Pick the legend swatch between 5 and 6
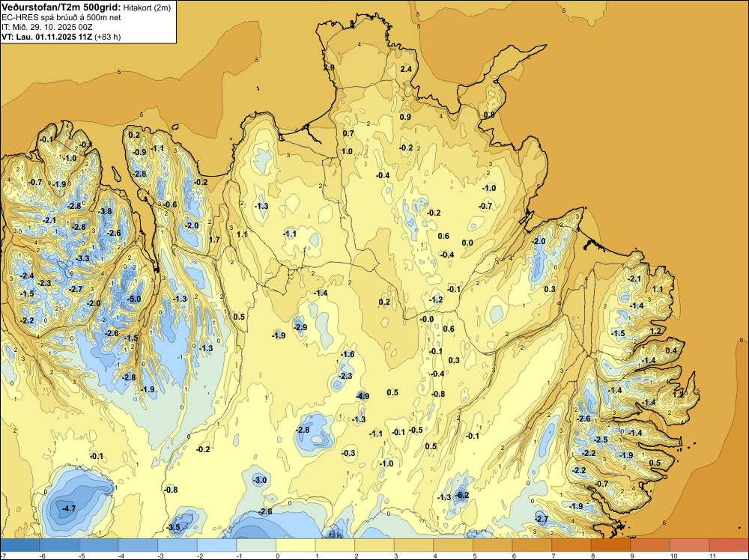This screenshot has height=560, width=749. (x=493, y=545)
